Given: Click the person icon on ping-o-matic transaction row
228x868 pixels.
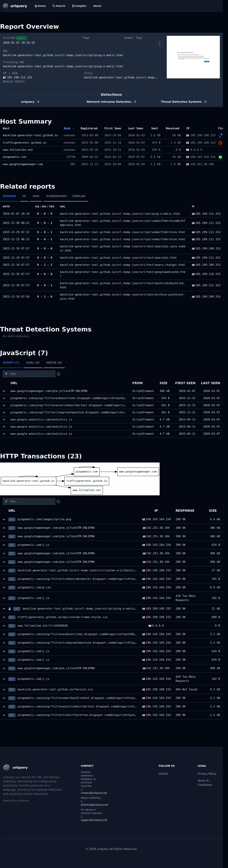Looking at the screenshot, I should pyautogui.click(x=9, y=609).
